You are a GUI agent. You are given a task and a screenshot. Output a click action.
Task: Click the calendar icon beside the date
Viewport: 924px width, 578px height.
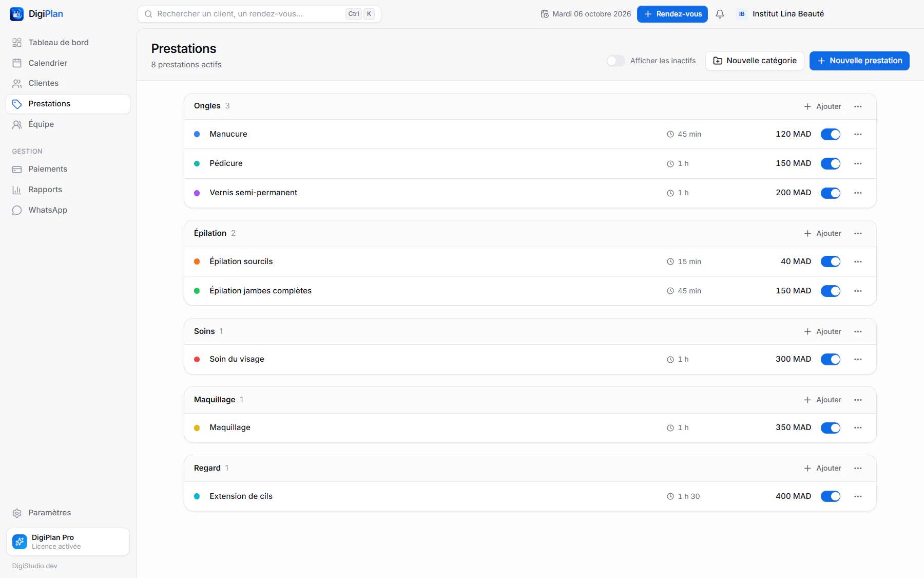pos(545,14)
